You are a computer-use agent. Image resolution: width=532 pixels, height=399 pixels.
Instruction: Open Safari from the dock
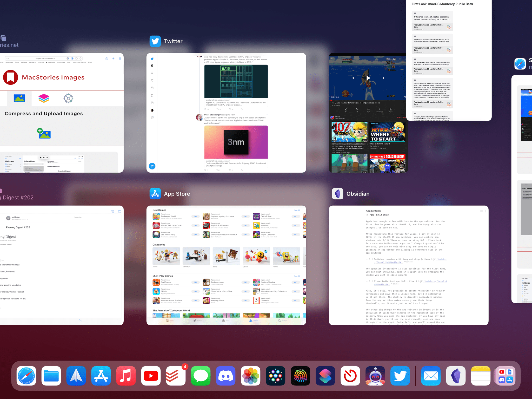pyautogui.click(x=26, y=376)
